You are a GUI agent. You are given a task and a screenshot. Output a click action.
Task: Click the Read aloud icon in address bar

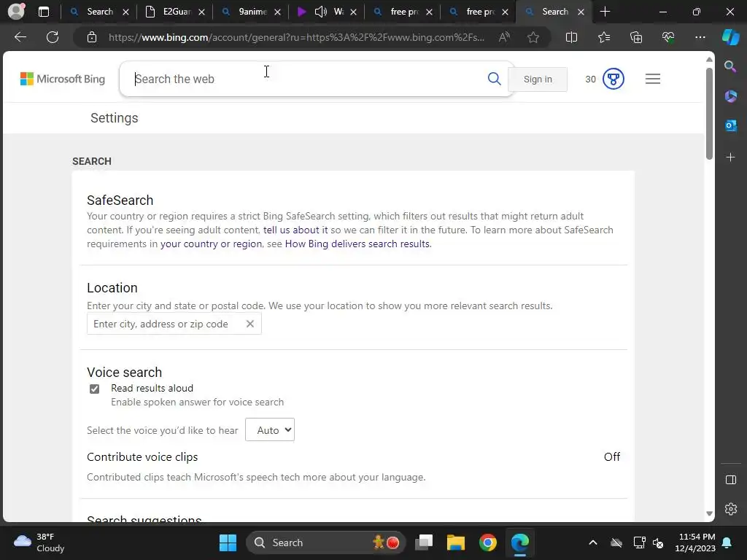click(x=504, y=37)
